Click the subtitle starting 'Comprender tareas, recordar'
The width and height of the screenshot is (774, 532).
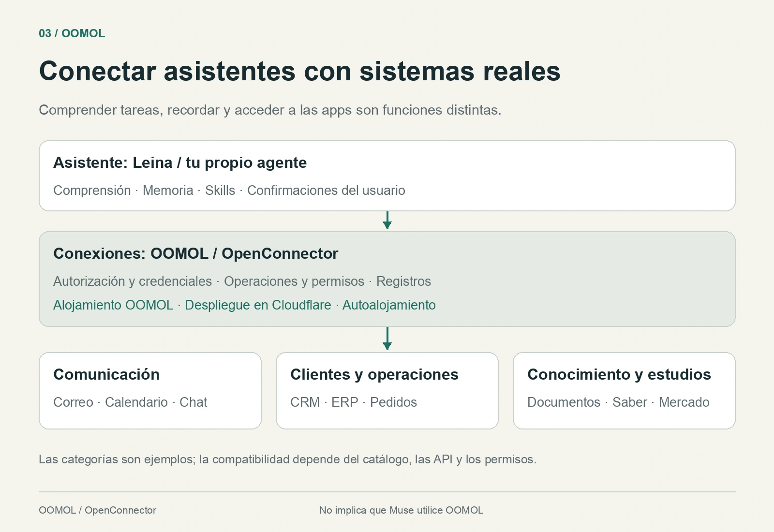[x=270, y=110]
